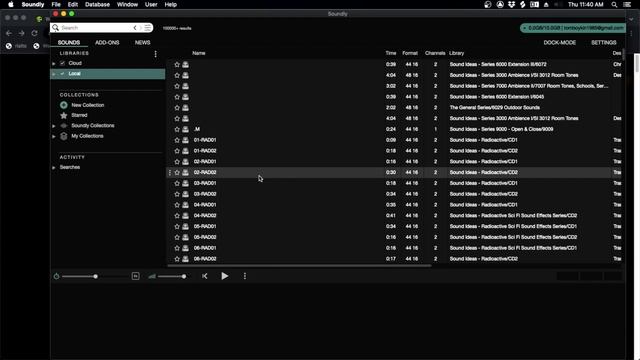Click the volume level icon
Image resolution: width=640 pixels, height=360 pixels.
point(152,276)
